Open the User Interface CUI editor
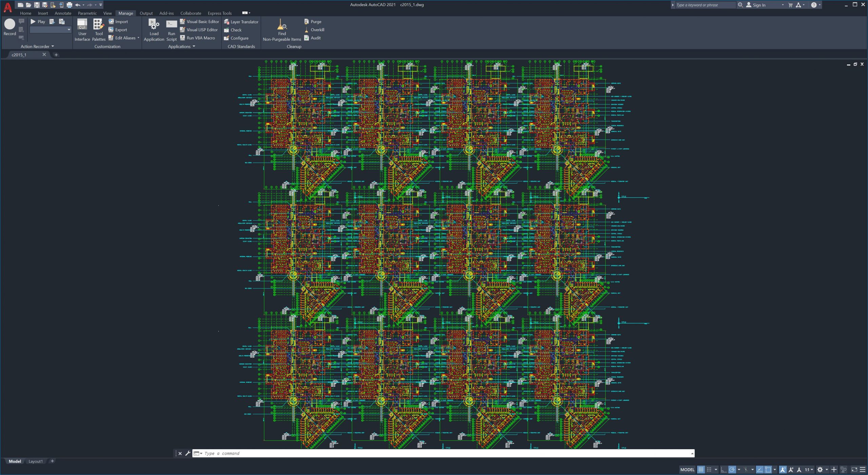Image resolution: width=868 pixels, height=475 pixels. 82,29
